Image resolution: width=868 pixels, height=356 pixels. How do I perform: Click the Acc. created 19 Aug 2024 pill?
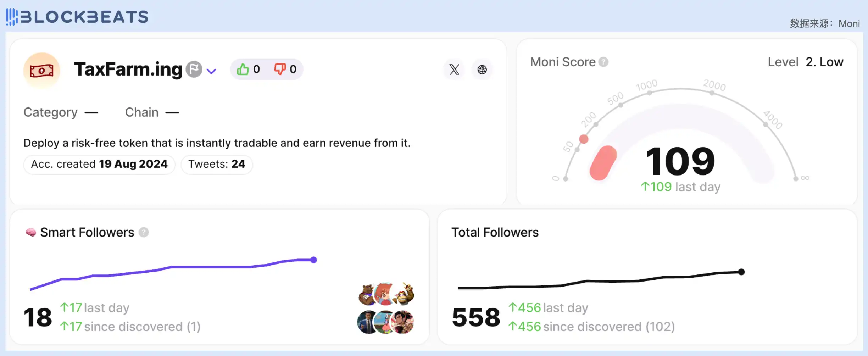click(x=99, y=164)
